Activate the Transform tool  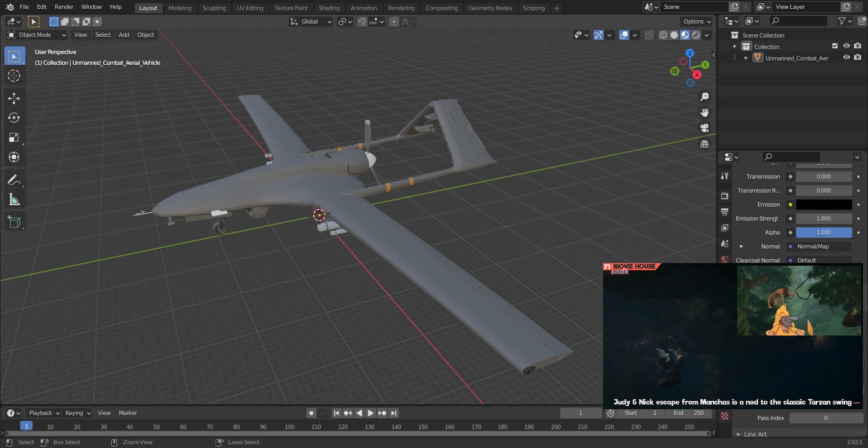tap(14, 157)
